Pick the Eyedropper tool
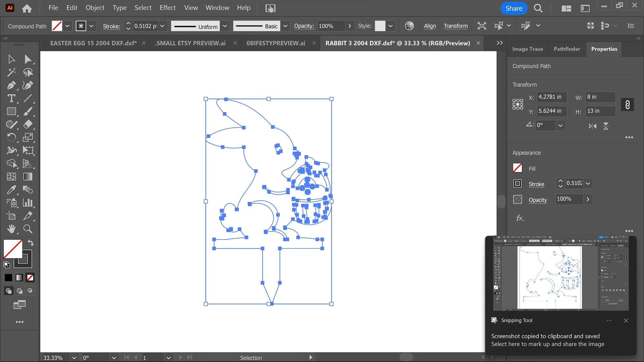644x362 pixels. [x=11, y=190]
